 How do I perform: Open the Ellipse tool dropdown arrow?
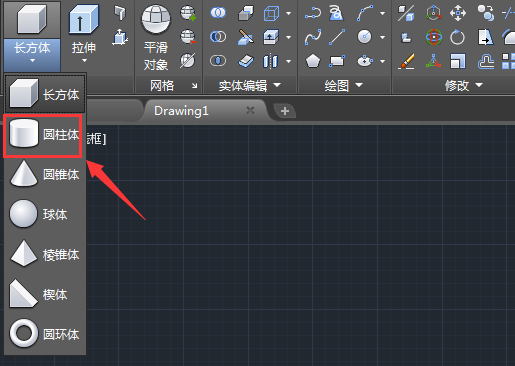383,61
